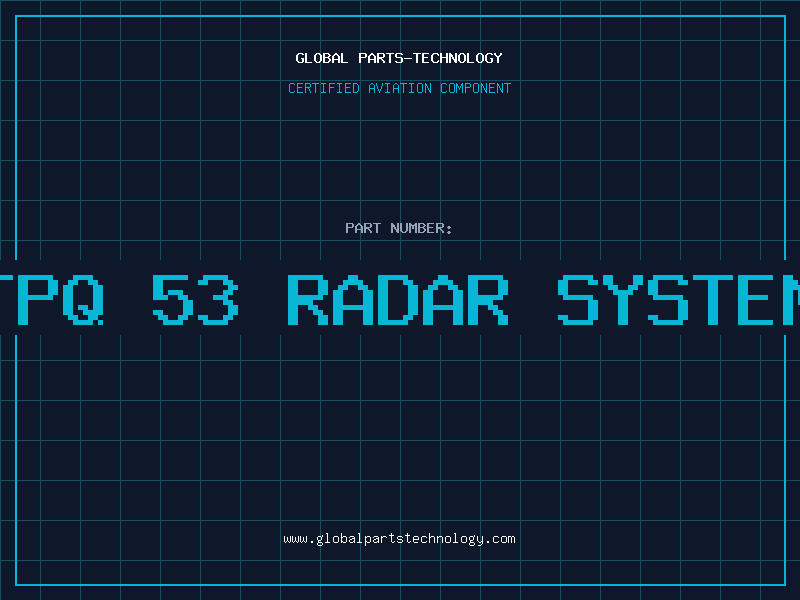Image resolution: width=800 pixels, height=600 pixels.
Task: Click the word NUMBER: in the label
Action: point(421,228)
